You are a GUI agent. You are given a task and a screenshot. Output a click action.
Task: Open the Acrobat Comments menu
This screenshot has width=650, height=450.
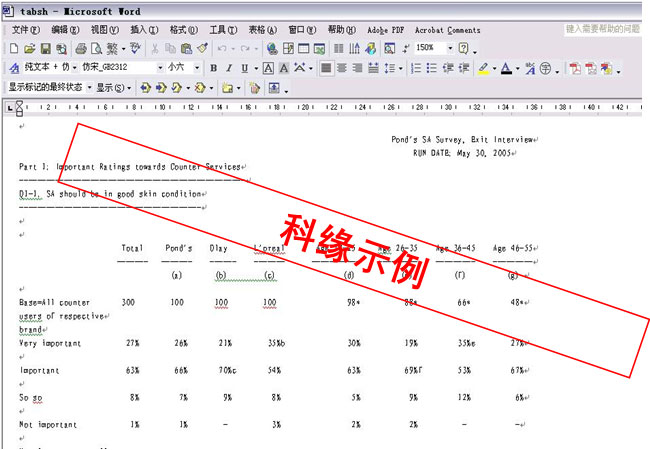447,30
